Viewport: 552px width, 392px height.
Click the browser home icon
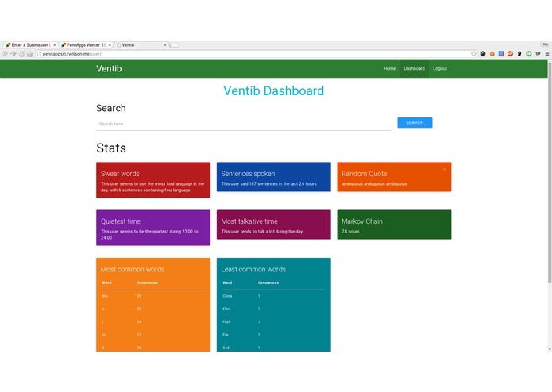tap(30, 54)
